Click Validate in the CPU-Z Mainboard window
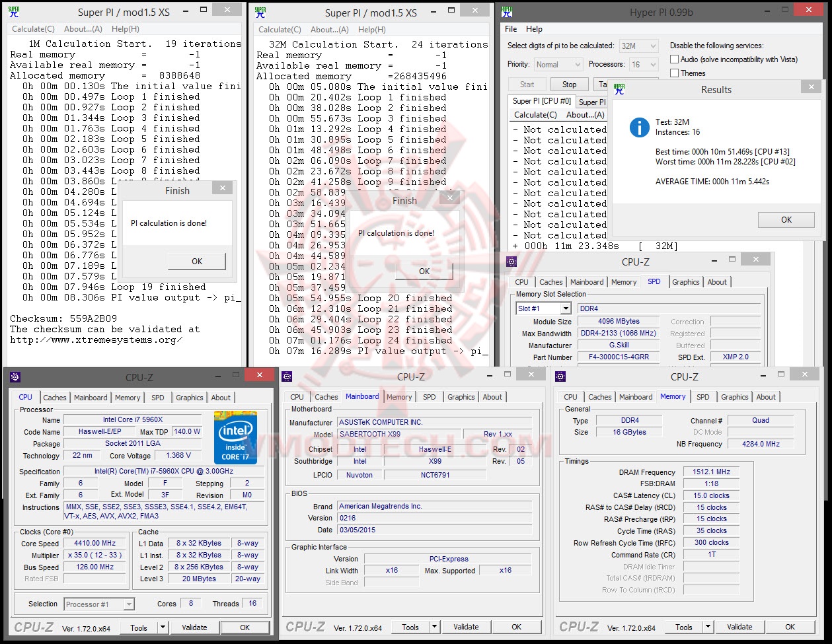832x644 pixels. [x=466, y=627]
